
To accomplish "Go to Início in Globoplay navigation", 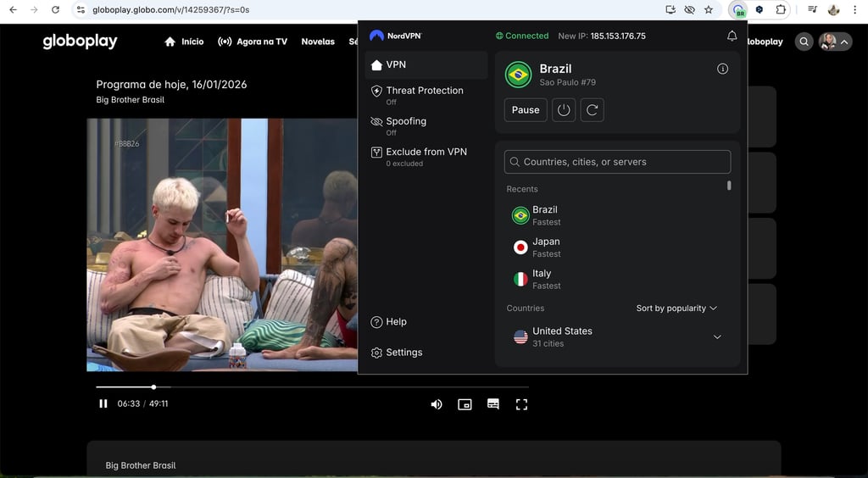I will coord(184,42).
